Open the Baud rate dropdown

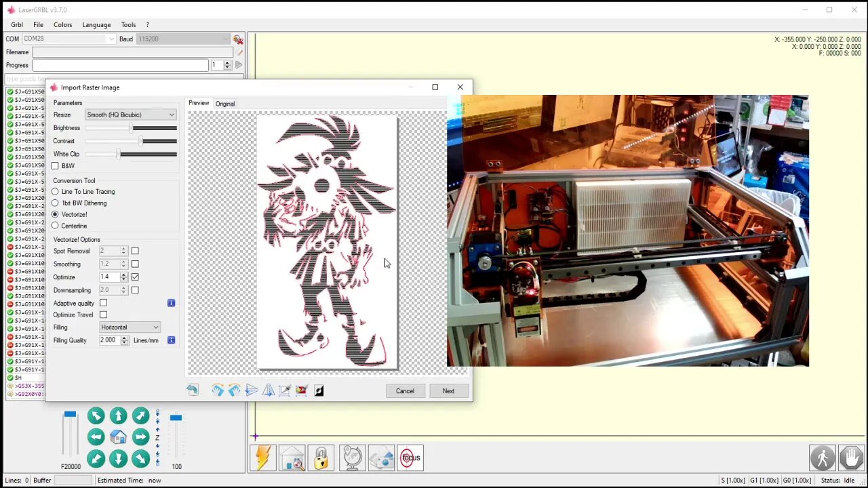coord(182,39)
